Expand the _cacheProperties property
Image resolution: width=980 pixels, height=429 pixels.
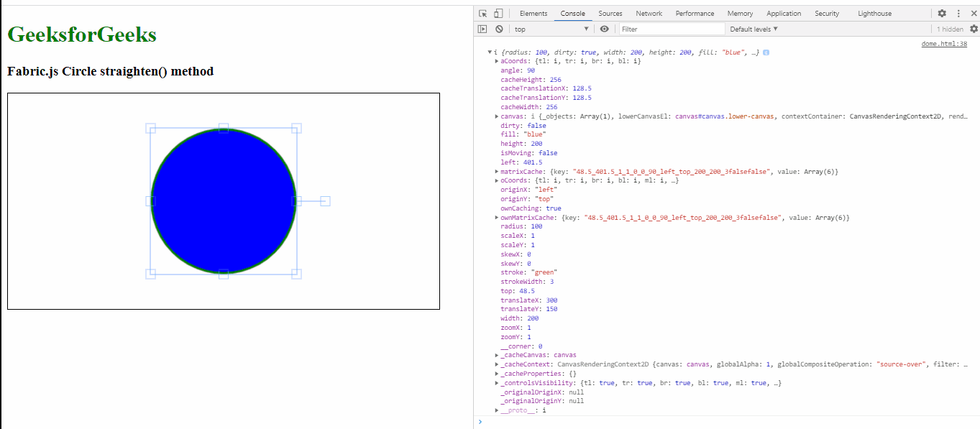(497, 374)
